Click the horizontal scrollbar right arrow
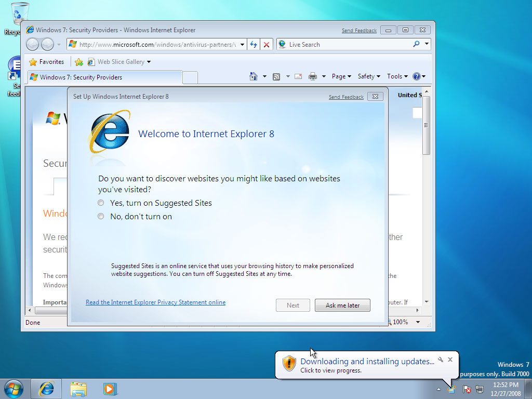The height and width of the screenshot is (399, 532). click(x=417, y=310)
